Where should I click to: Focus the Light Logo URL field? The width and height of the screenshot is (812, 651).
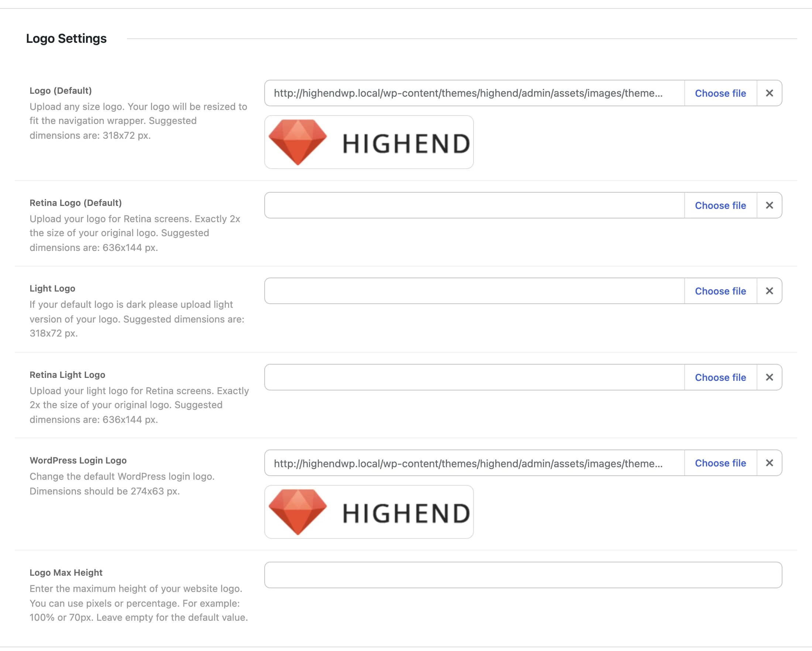click(x=474, y=291)
